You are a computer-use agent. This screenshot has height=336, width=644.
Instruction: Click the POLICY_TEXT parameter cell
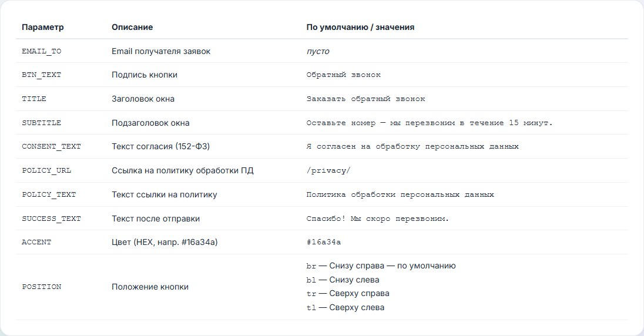[49, 194]
